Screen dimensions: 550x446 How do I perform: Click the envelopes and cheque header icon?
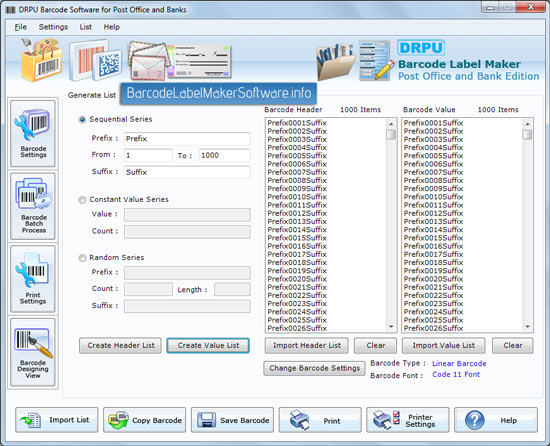tap(180, 60)
